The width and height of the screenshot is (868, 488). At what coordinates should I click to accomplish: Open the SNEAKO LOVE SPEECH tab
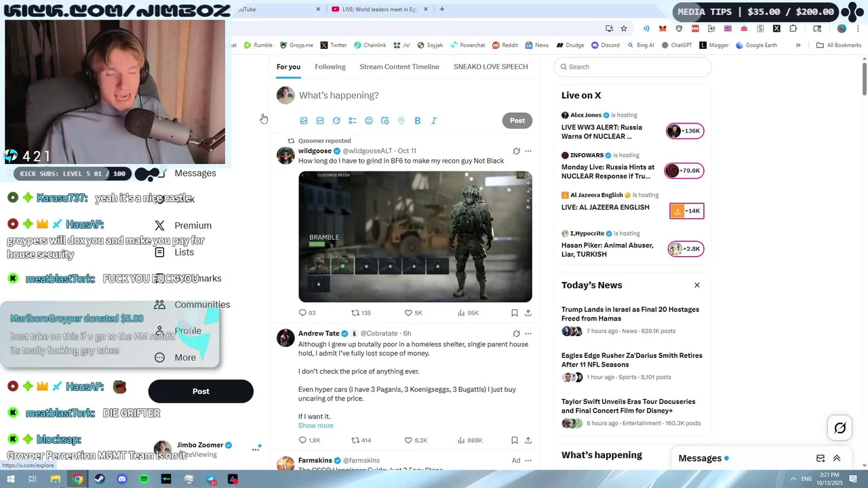[491, 66]
